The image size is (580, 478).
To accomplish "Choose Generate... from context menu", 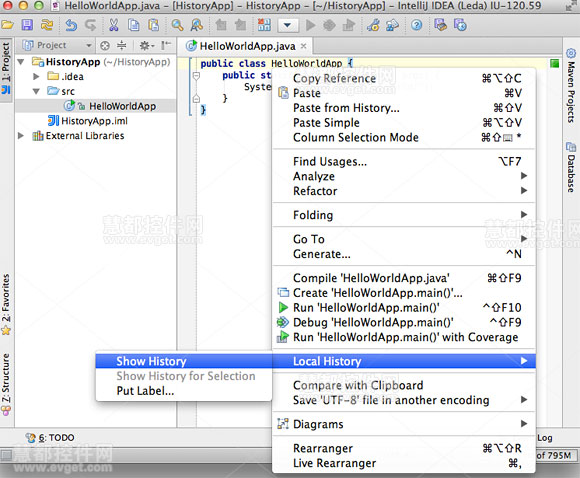I will (x=404, y=254).
